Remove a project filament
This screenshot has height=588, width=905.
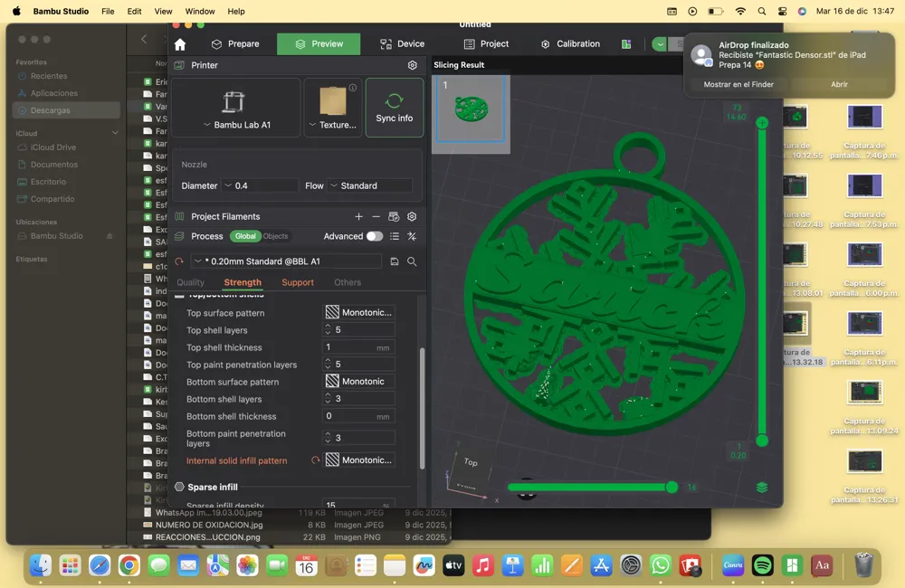click(376, 216)
